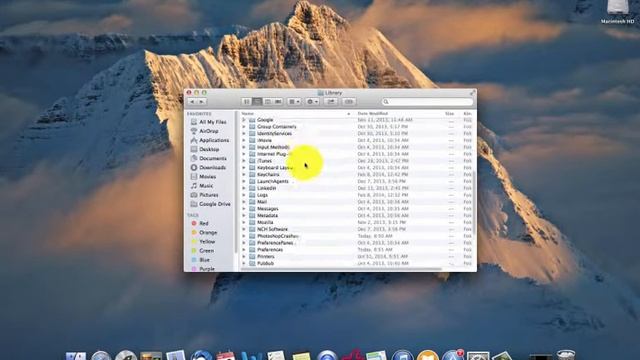Switch to column view
Screen dimensions: 640x360
pos(268,102)
